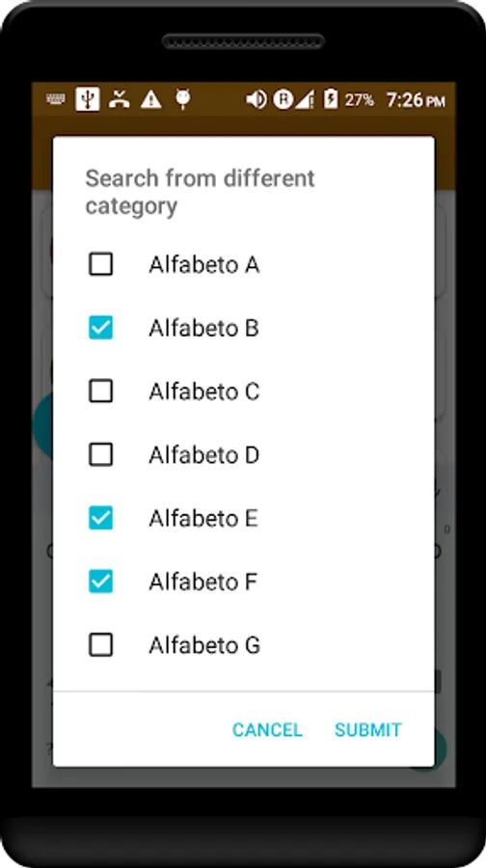Tap the battery charging icon
This screenshot has height=868, width=486.
[x=331, y=99]
